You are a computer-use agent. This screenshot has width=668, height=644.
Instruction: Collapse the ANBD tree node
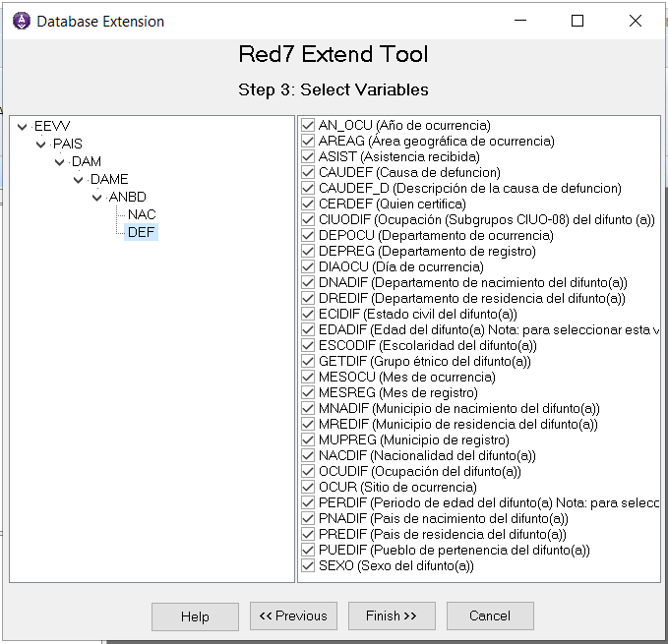pyautogui.click(x=96, y=198)
